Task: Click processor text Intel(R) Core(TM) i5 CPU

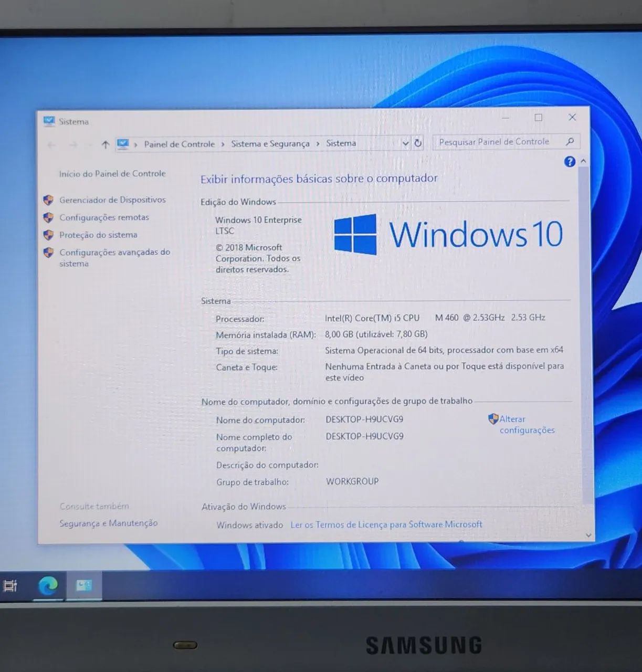Action: [x=372, y=318]
